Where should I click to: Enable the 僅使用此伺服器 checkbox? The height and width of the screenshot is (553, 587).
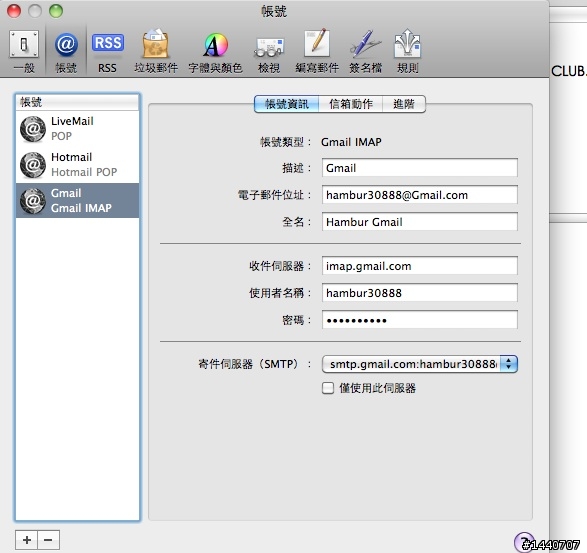[328, 388]
